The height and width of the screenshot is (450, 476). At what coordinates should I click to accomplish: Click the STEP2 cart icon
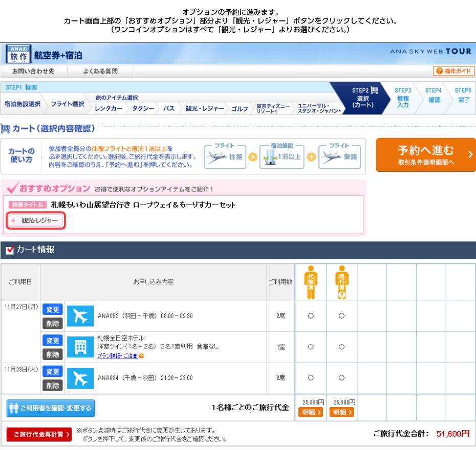point(374,91)
